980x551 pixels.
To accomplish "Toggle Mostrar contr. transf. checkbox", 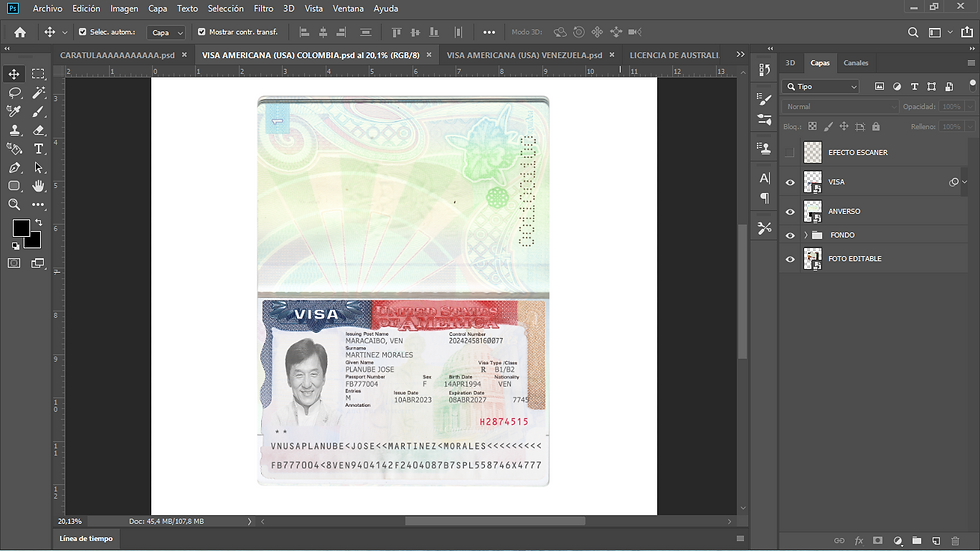I will coord(201,32).
